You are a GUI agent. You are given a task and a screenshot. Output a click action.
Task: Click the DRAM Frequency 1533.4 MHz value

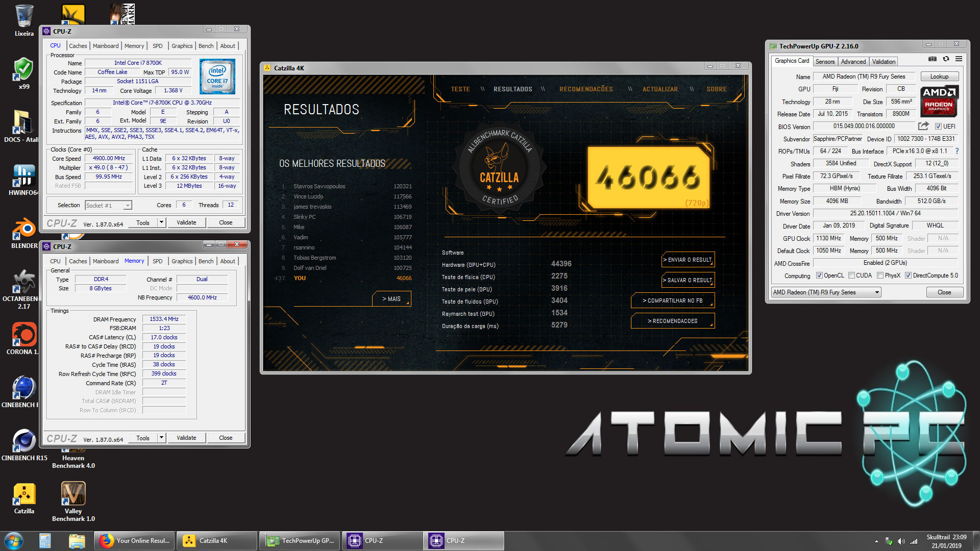pyautogui.click(x=164, y=319)
